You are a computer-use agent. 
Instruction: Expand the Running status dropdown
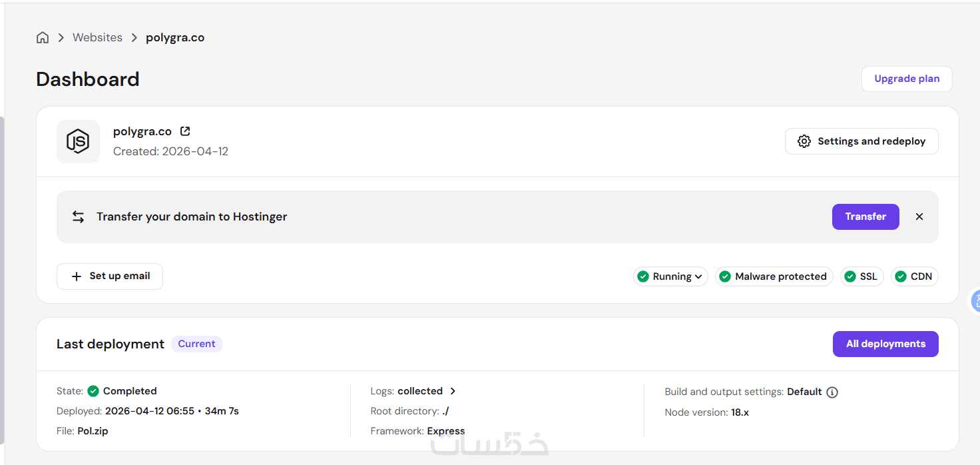pyautogui.click(x=670, y=276)
